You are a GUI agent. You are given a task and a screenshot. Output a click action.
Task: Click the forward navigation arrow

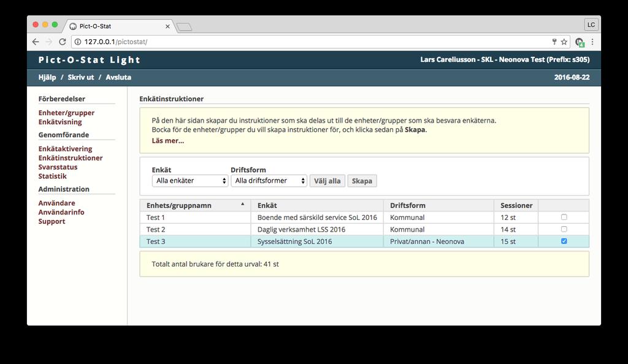point(49,42)
